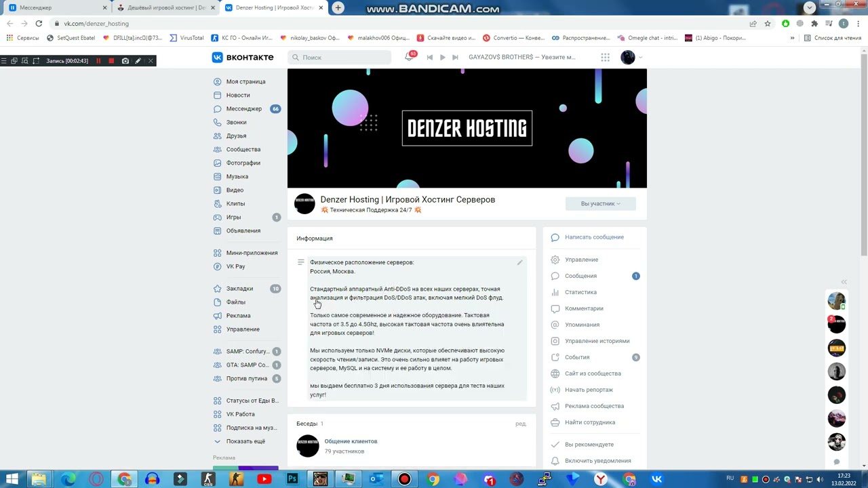The height and width of the screenshot is (488, 868).
Task: Open Windows Start menu
Action: tap(12, 479)
